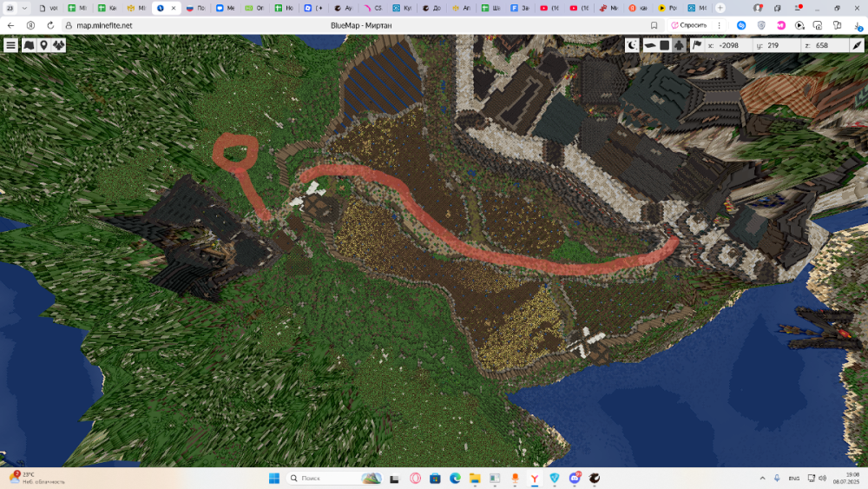This screenshot has width=868, height=489.
Task: Open File Explorer from the taskbar
Action: (475, 479)
